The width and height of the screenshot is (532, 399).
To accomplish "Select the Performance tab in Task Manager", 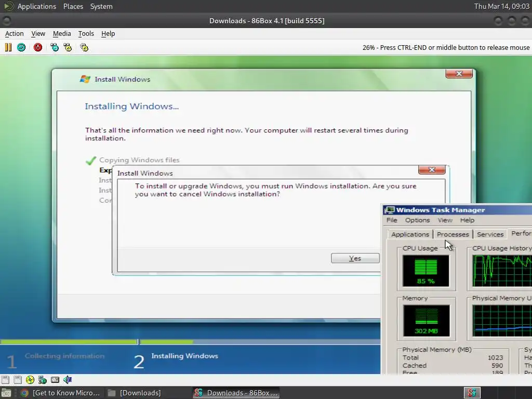I will coord(521,233).
